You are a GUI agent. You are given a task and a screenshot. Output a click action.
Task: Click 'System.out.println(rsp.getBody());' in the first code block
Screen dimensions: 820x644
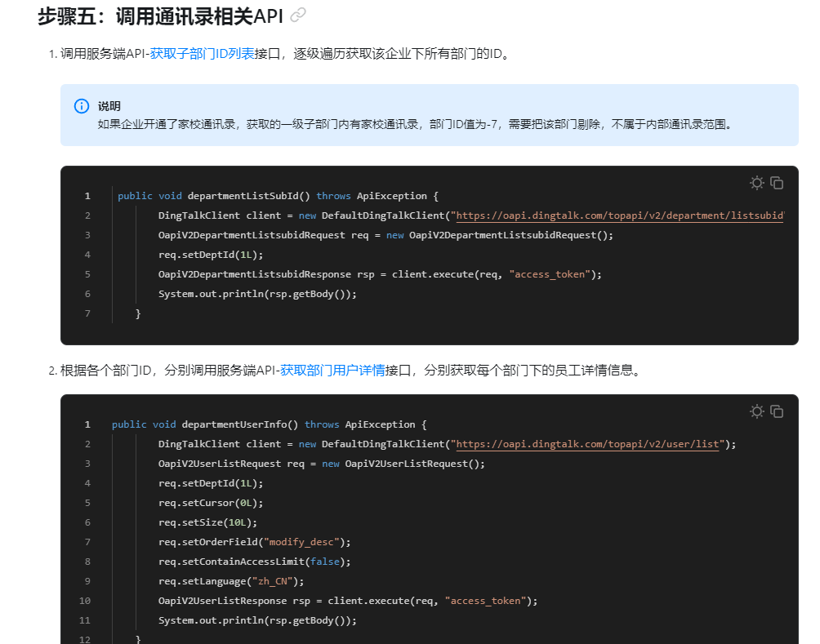[x=257, y=294]
